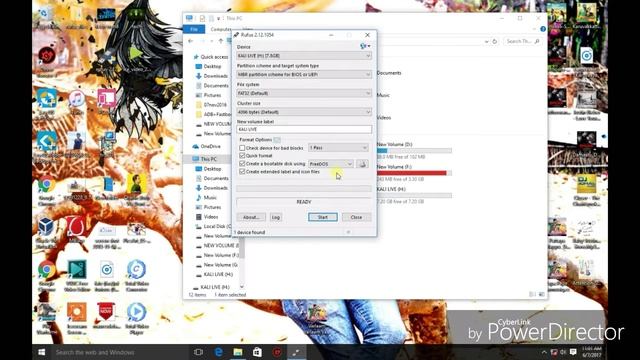Select New Volume (F:) drive with red bar
Image resolution: width=640 pixels, height=360 pixels.
pyautogui.click(x=414, y=173)
